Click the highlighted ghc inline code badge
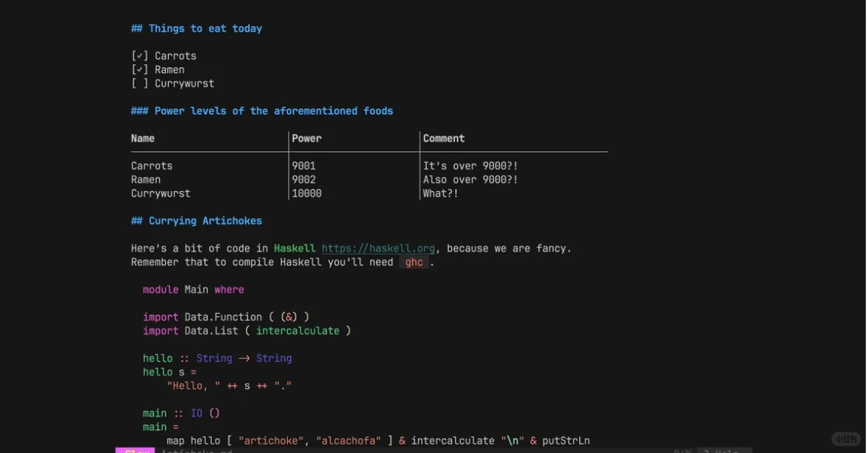Image resolution: width=868 pixels, height=453 pixels. coord(414,260)
